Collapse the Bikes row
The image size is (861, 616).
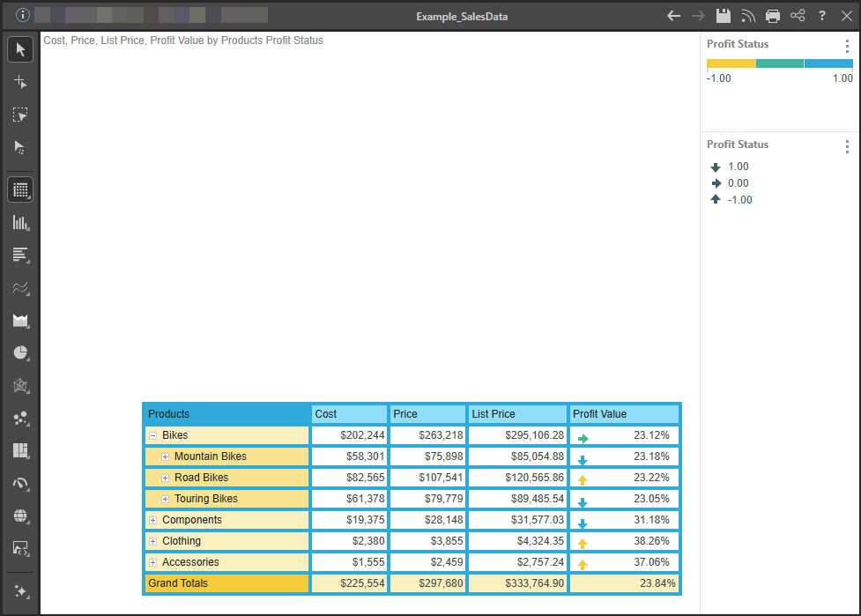152,435
